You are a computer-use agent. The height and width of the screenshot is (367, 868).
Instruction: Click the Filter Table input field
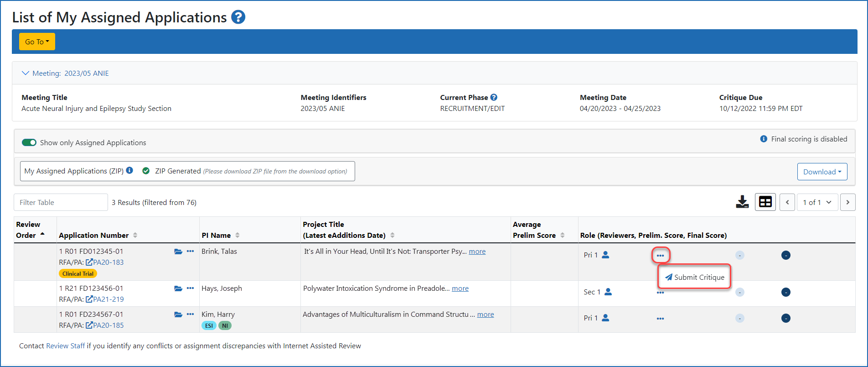point(61,202)
